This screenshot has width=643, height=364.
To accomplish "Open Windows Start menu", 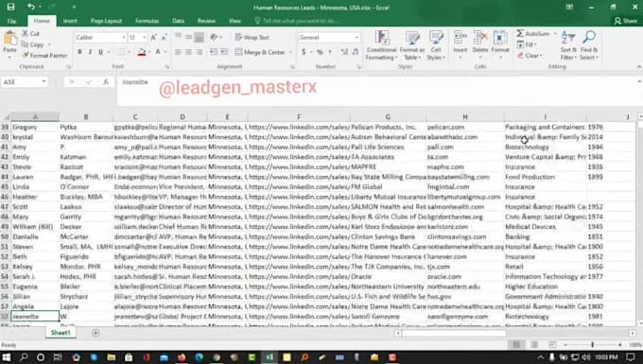I will [x=7, y=357].
